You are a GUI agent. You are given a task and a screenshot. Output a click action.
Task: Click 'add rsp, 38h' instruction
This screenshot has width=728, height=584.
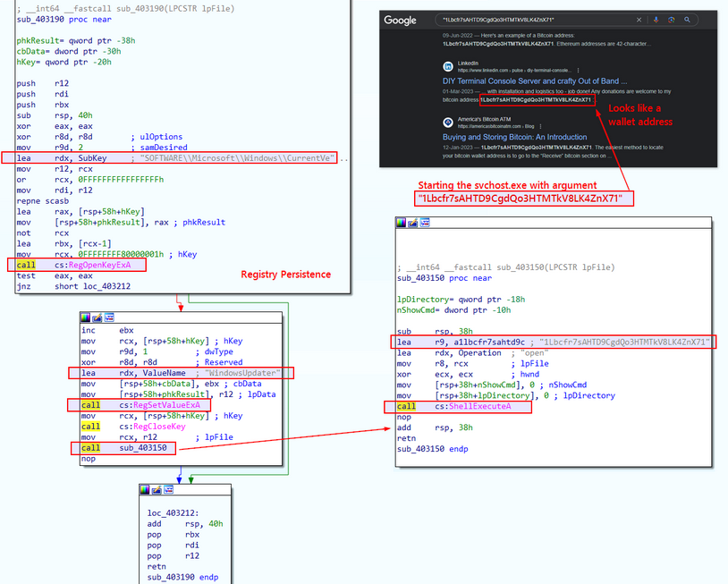pyautogui.click(x=435, y=427)
